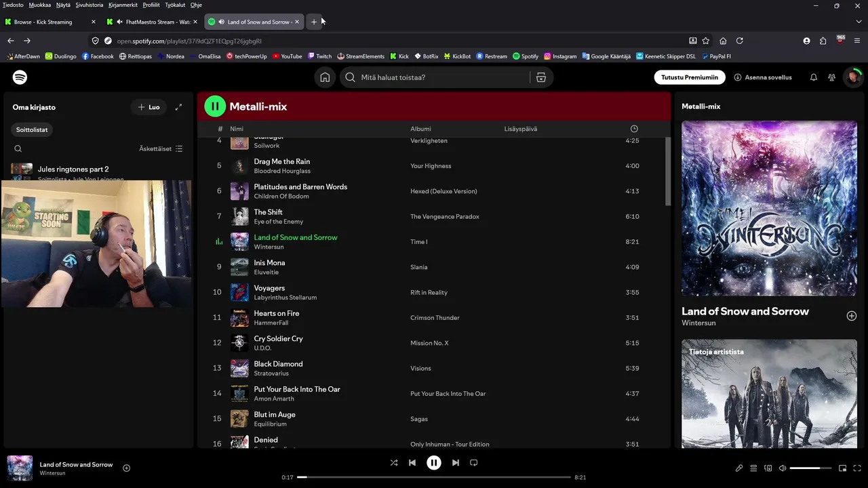Click the Tutustu Premiumiin button
This screenshot has height=488, width=868.
pyautogui.click(x=690, y=77)
